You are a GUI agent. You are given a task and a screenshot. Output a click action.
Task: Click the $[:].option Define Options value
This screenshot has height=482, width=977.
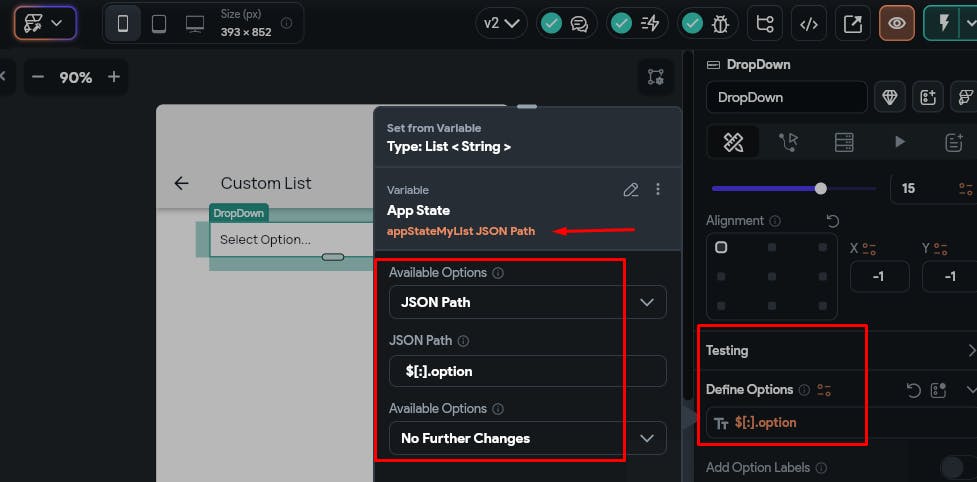coord(765,423)
